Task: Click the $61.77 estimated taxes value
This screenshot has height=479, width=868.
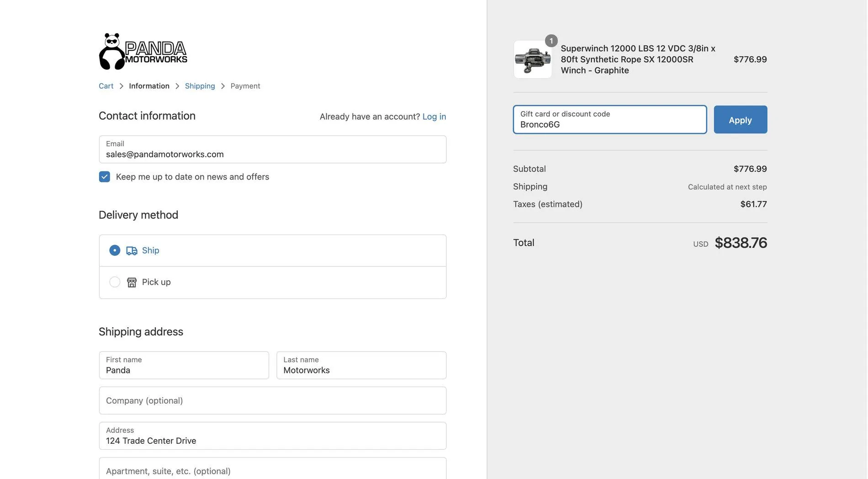Action: (x=754, y=204)
